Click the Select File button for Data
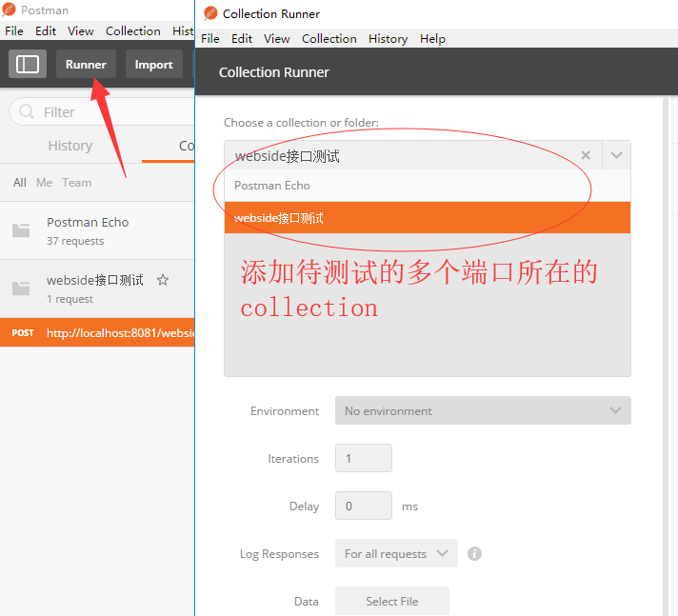Screen dimensions: 678x616 point(392,601)
